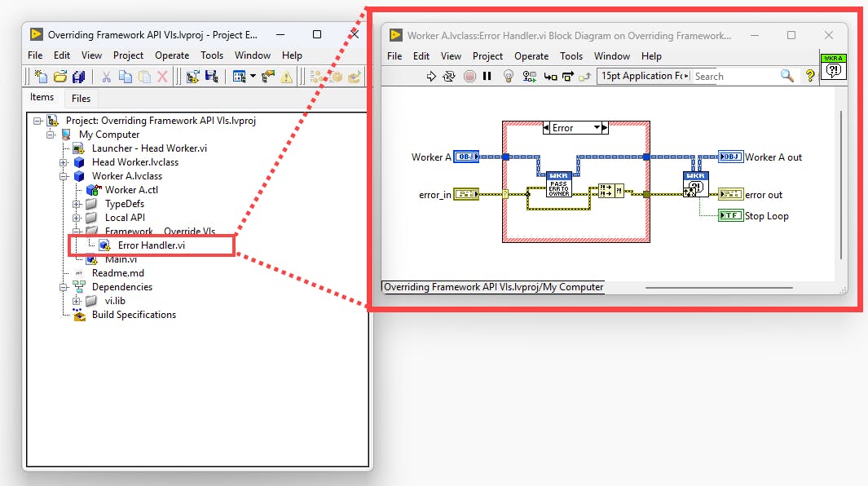
Task: Click the Run Continuously button
Action: [449, 76]
